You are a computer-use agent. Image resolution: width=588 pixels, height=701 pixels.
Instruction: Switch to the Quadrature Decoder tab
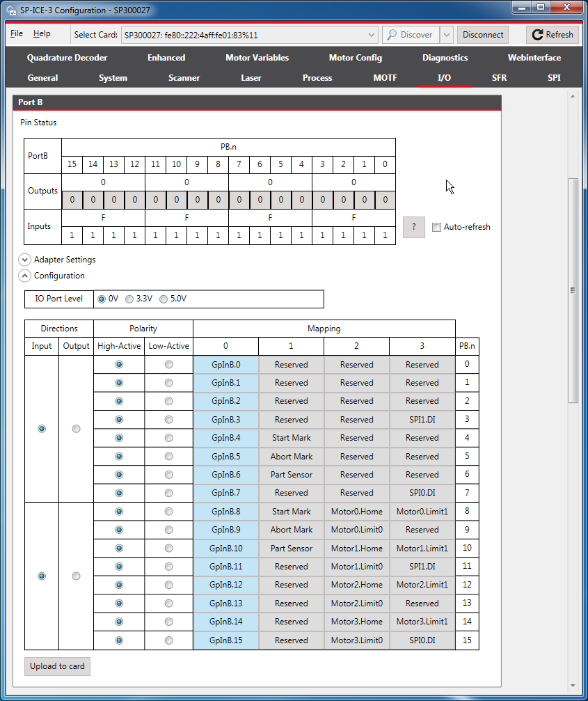67,58
